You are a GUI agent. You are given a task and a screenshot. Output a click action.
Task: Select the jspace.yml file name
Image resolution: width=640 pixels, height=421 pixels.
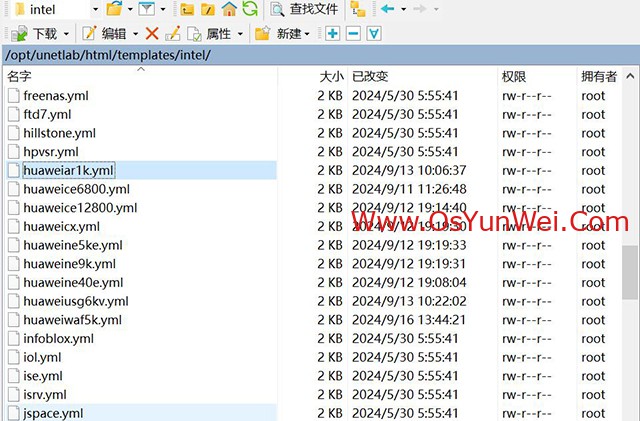point(53,413)
